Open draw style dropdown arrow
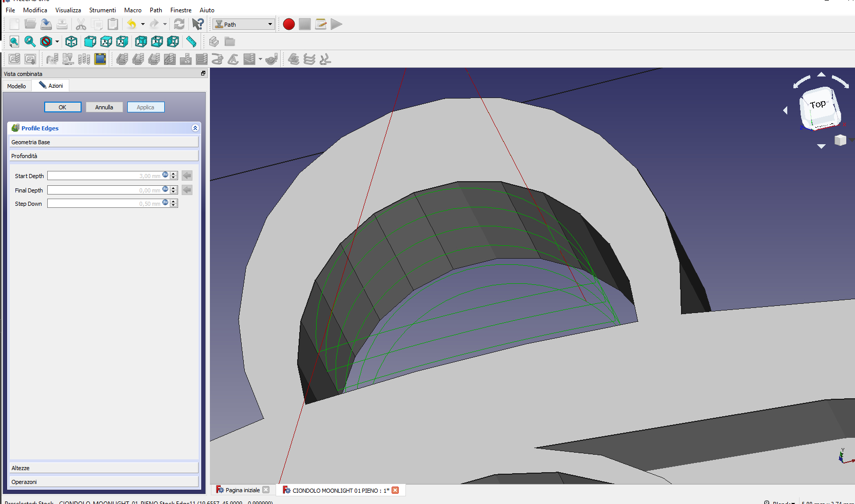Screen dimensions: 855x504 (x=57, y=42)
